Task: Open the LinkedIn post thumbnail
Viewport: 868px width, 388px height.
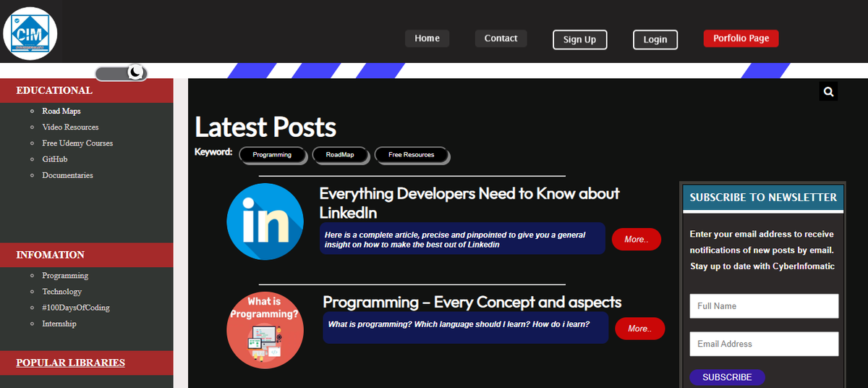Action: point(265,222)
